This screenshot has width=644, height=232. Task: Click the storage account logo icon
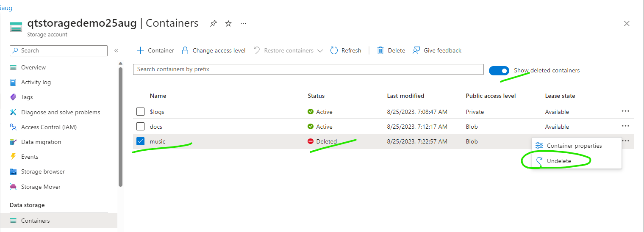(x=16, y=26)
